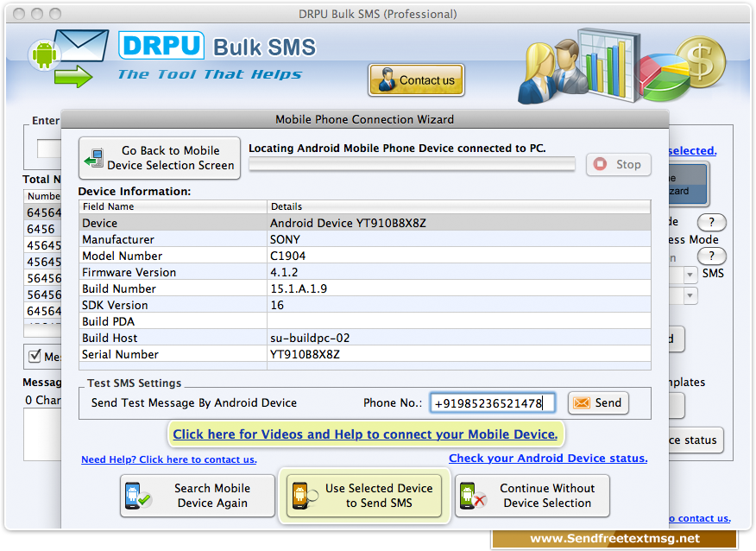The image size is (756, 551).
Task: Select the Serial Number row
Action: click(364, 354)
